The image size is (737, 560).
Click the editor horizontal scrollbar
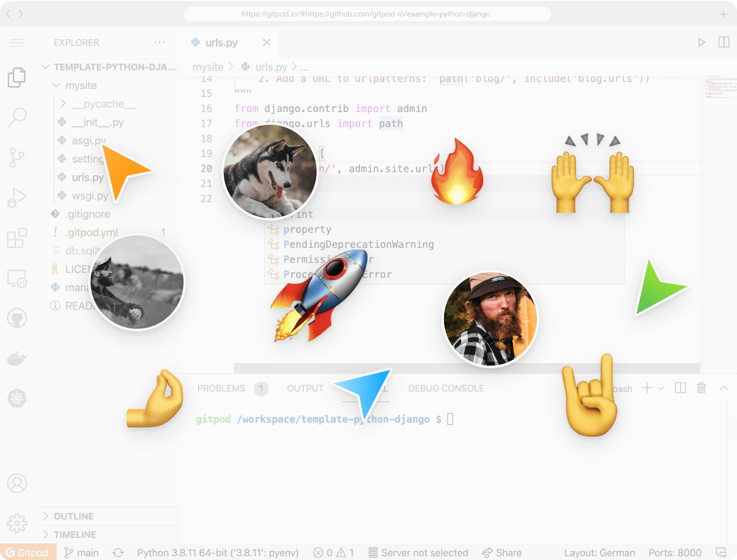[467, 368]
